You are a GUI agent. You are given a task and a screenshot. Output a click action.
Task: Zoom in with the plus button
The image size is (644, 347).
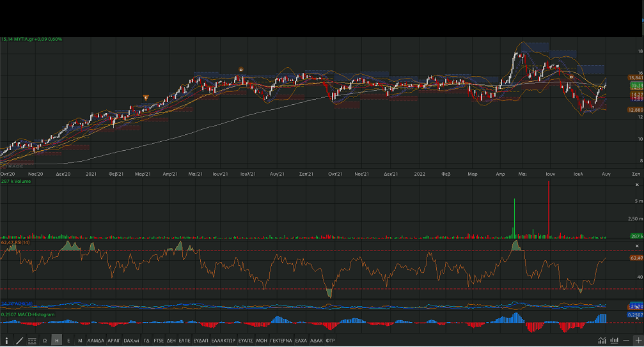point(638,340)
